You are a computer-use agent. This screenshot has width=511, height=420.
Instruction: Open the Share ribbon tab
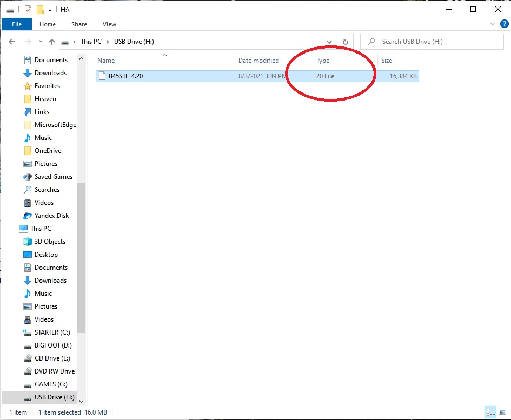(79, 24)
